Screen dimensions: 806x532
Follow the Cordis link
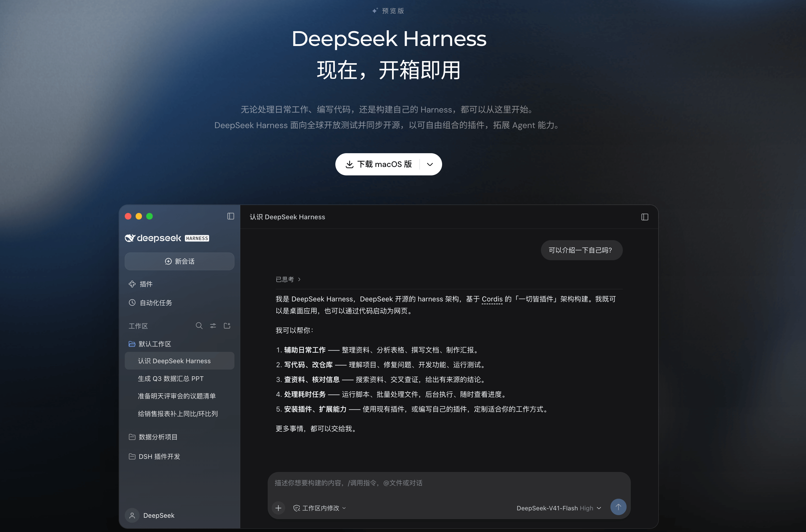click(492, 299)
